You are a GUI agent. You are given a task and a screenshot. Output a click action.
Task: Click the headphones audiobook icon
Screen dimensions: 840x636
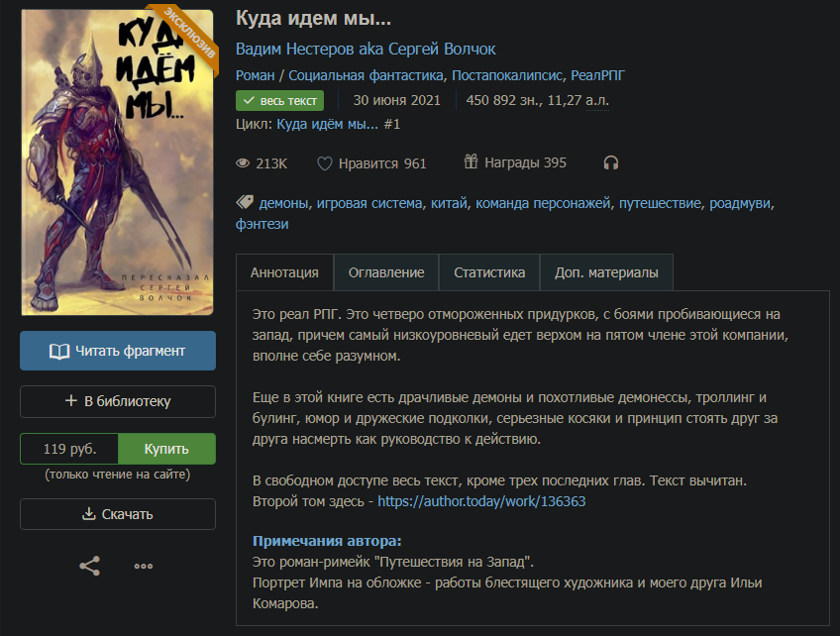point(611,162)
